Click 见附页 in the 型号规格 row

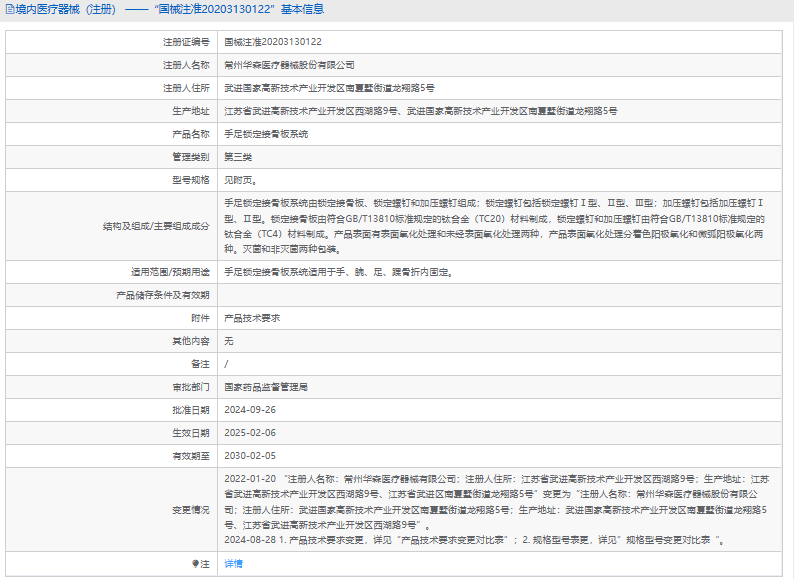[240, 180]
